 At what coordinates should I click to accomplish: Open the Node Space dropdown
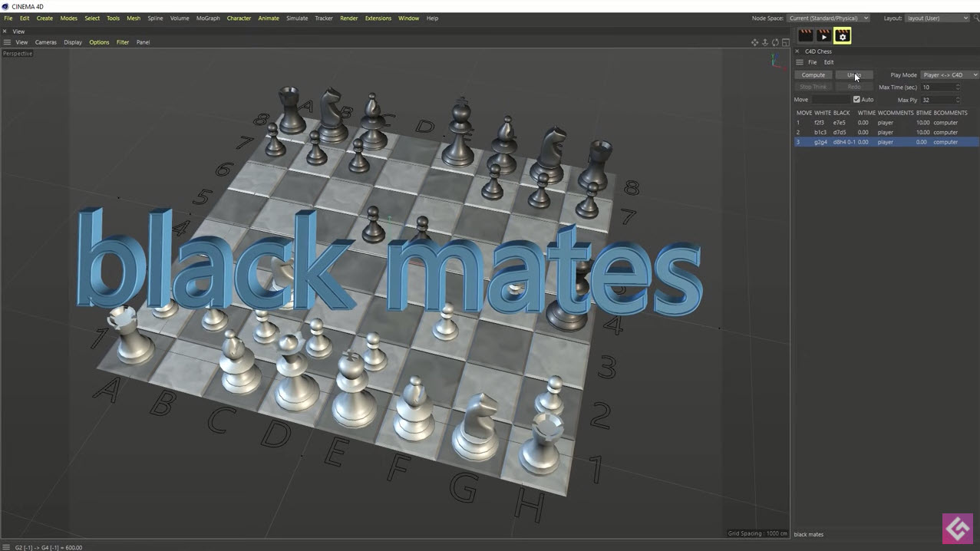pos(828,18)
